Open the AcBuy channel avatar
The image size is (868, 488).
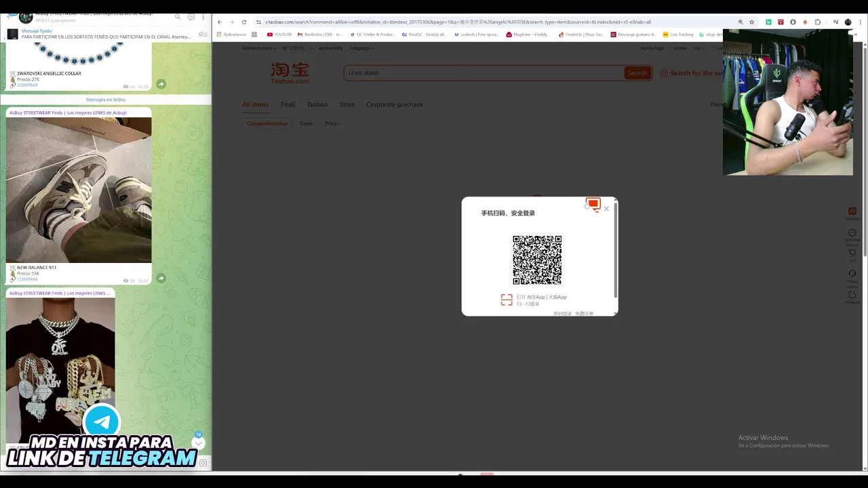26,18
